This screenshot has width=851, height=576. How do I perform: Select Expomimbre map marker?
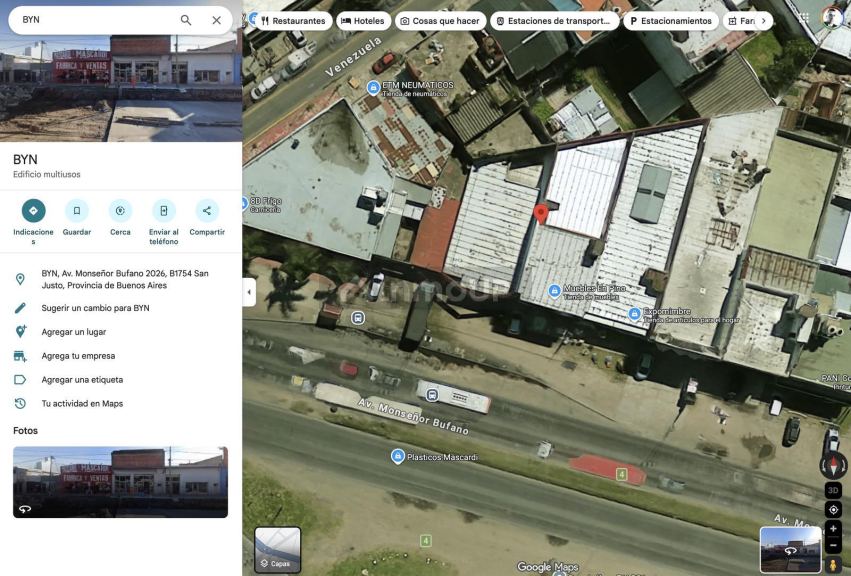[634, 313]
